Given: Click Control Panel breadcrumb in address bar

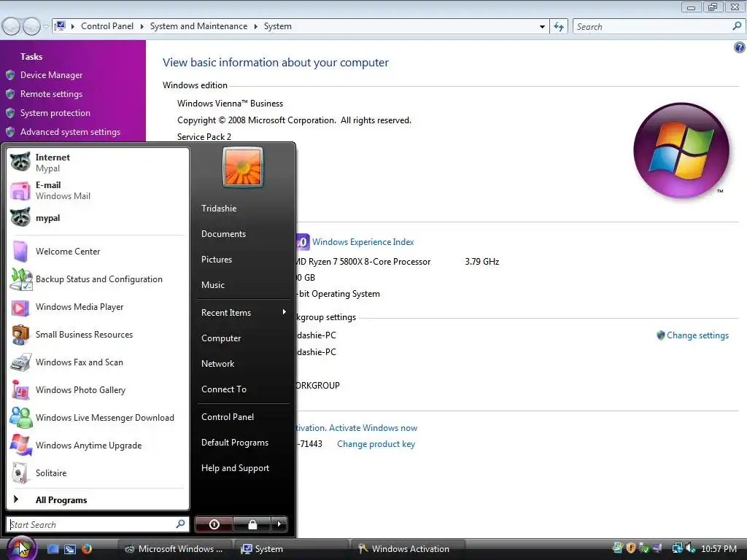Looking at the screenshot, I should 107,26.
